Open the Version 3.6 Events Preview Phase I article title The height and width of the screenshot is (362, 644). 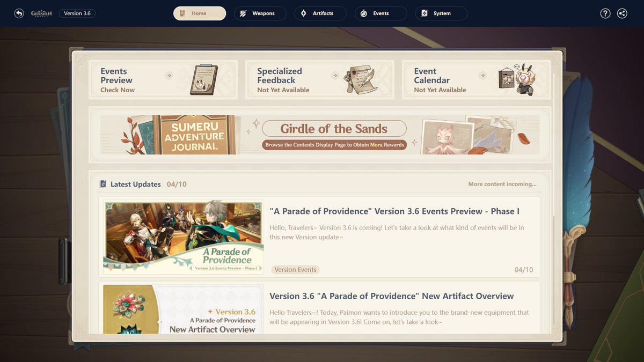(x=394, y=211)
